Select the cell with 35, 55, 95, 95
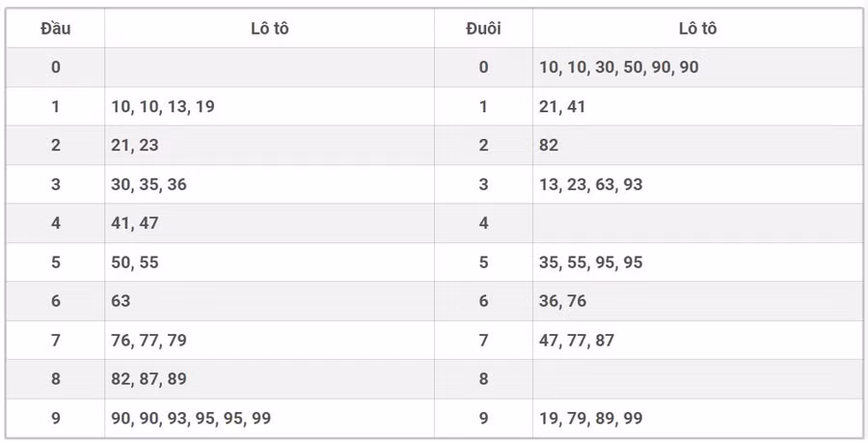Image resolution: width=868 pixels, height=442 pixels. click(591, 262)
